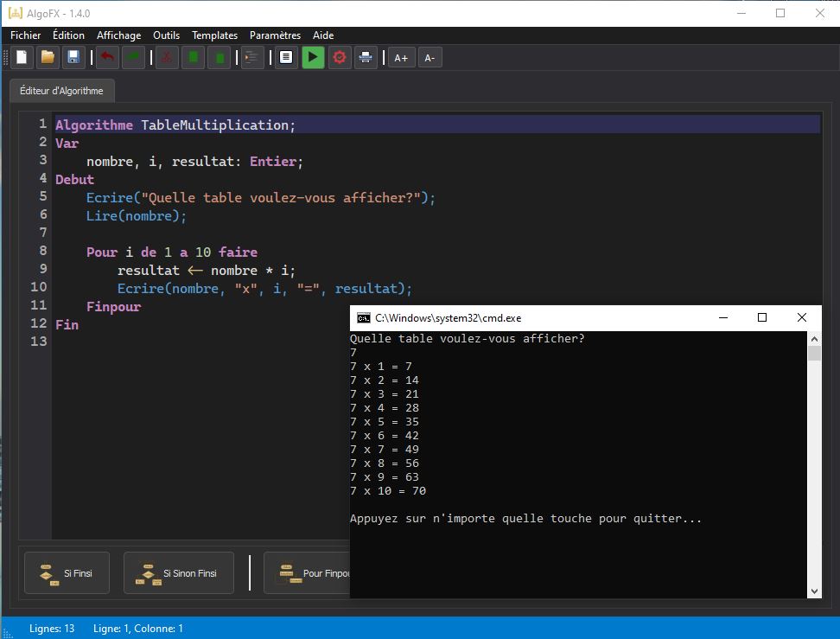The width and height of the screenshot is (840, 639).
Task: Copy selection using the toolbar copy icon
Action: click(x=194, y=57)
